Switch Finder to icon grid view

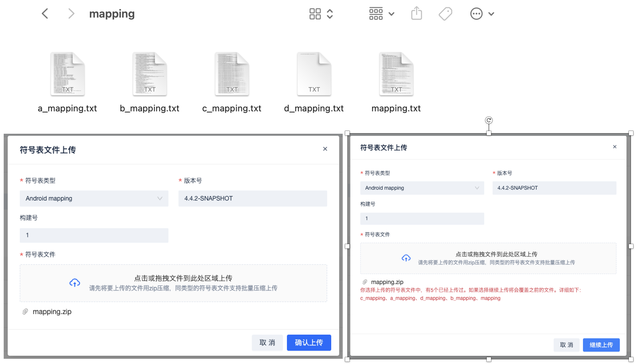315,14
